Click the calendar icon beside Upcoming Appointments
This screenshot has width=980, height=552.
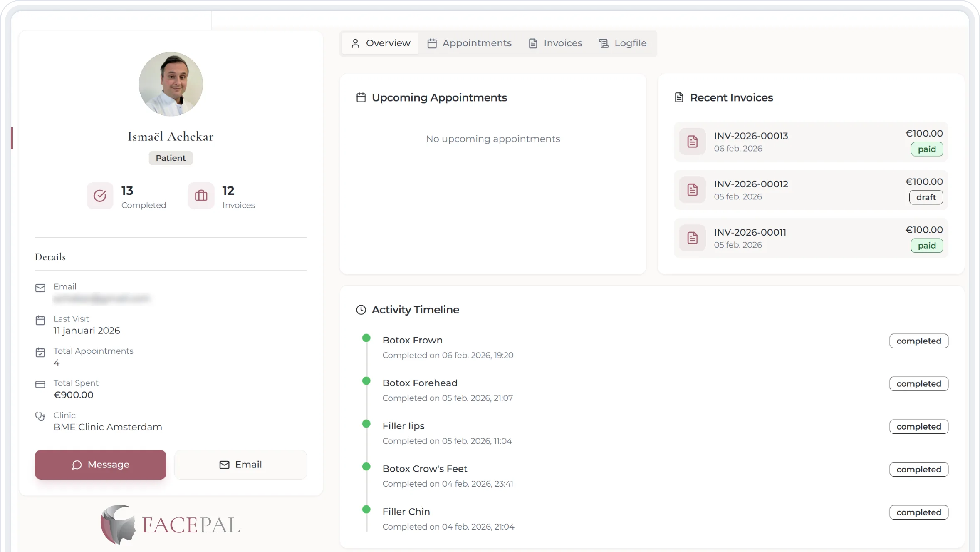point(361,98)
